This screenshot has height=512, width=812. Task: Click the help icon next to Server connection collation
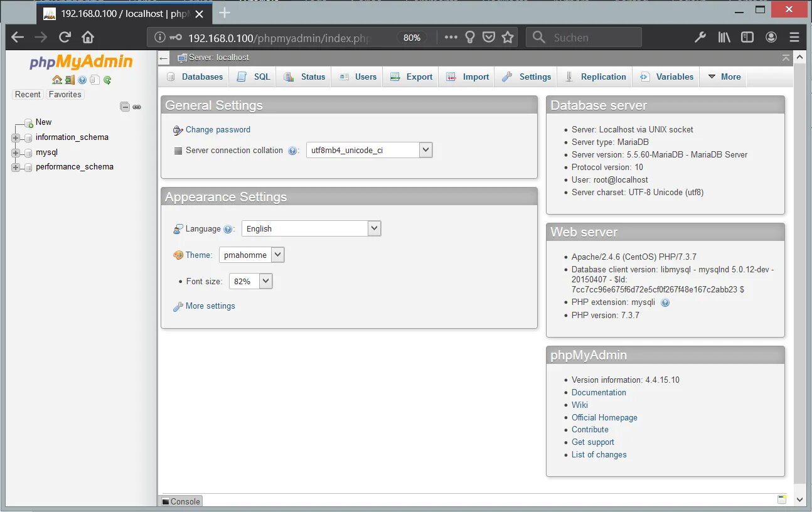pos(292,151)
